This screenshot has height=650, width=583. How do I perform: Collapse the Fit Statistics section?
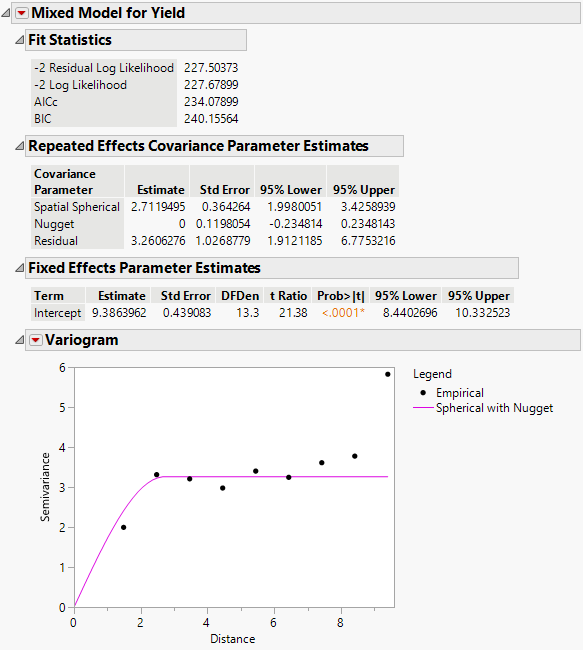click(x=19, y=40)
